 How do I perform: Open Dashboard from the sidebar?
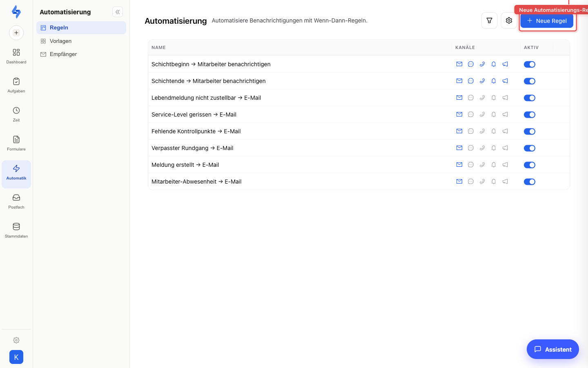pos(16,56)
